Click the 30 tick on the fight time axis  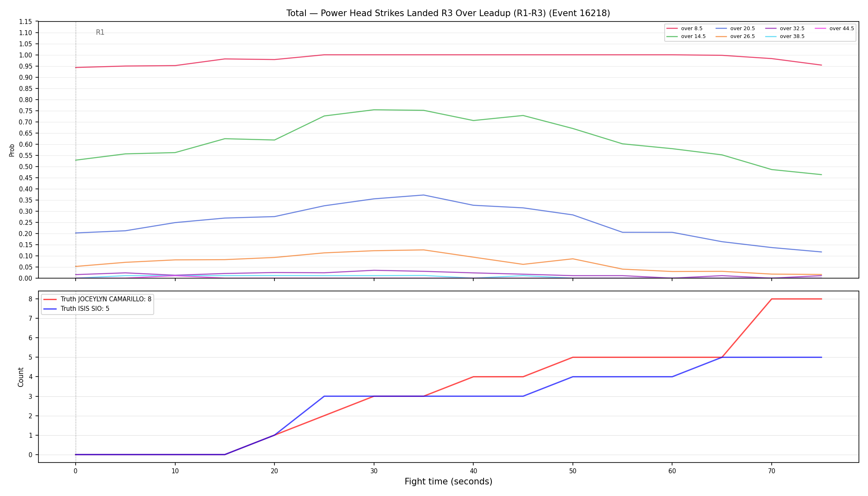pyautogui.click(x=374, y=470)
